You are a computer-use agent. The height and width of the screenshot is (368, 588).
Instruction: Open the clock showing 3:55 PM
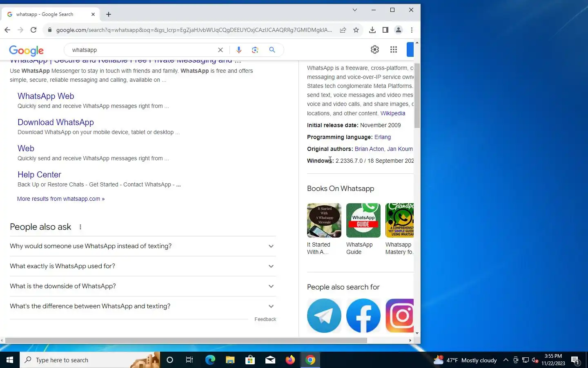pyautogui.click(x=553, y=360)
